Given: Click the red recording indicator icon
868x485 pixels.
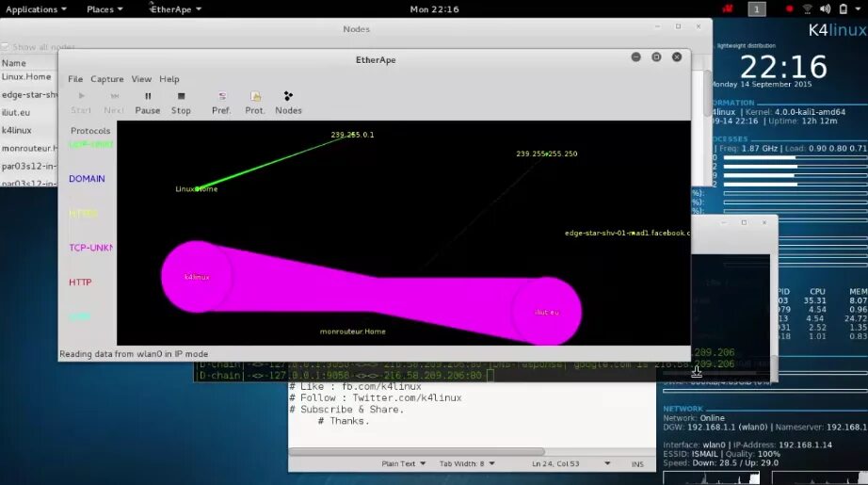Looking at the screenshot, I should pos(790,8).
